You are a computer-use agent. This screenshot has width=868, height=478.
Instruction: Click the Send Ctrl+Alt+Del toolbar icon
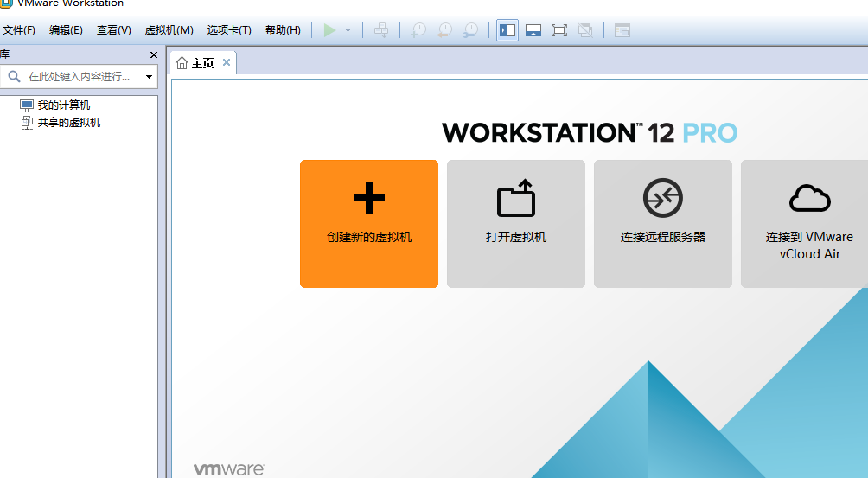coord(381,30)
